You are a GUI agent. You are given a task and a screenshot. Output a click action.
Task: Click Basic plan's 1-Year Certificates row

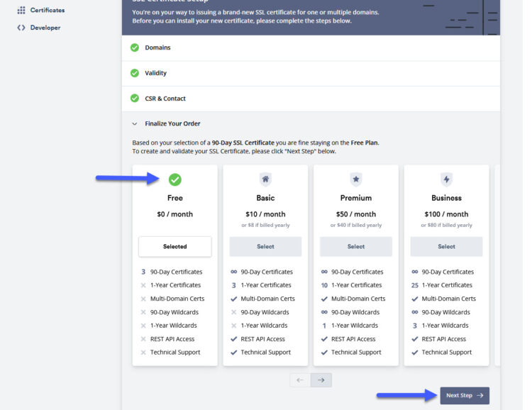click(x=261, y=285)
